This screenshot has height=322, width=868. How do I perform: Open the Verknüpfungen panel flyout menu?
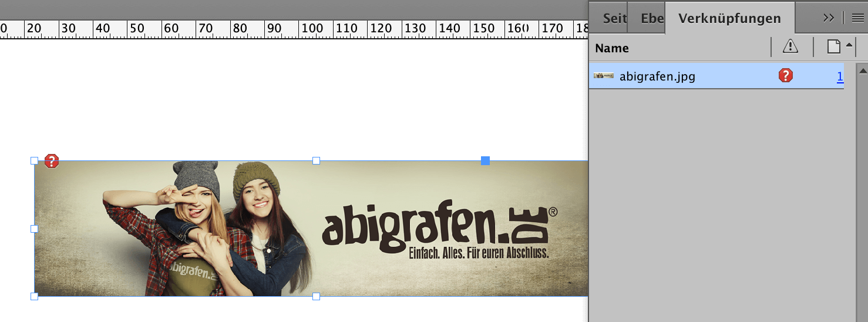857,18
